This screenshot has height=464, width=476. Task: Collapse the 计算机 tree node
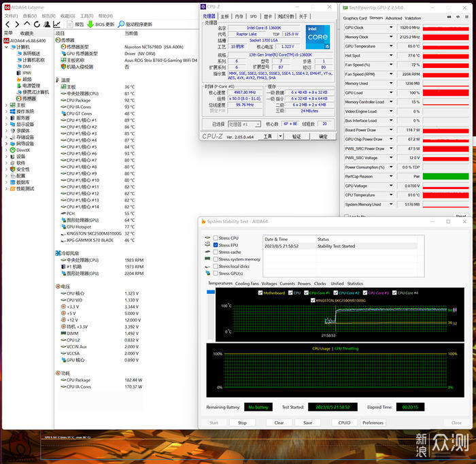click(6, 47)
